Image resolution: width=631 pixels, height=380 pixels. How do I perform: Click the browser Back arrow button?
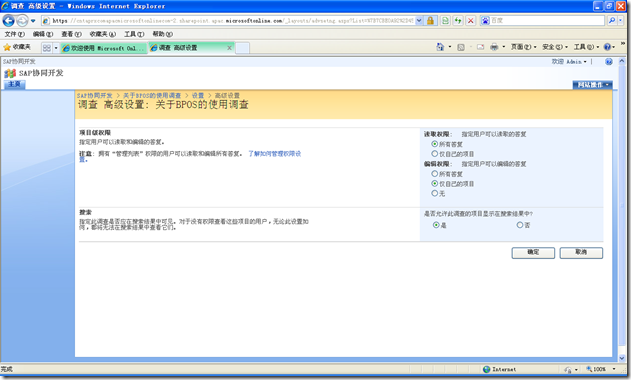click(x=8, y=20)
